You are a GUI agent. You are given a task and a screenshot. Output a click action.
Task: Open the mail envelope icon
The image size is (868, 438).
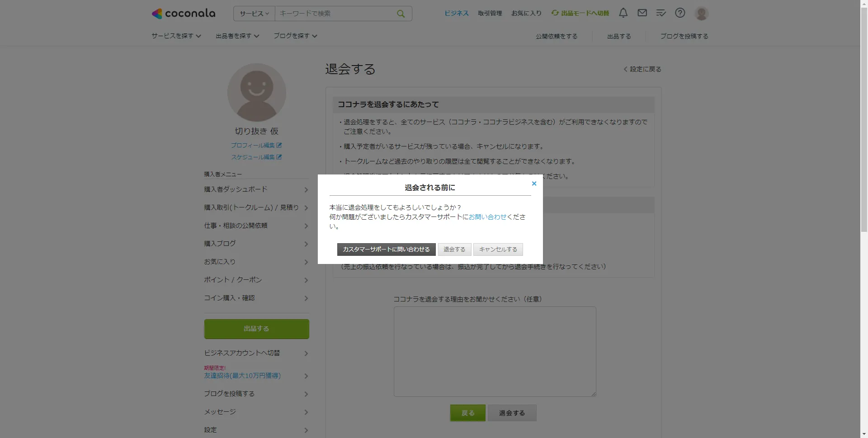pyautogui.click(x=642, y=13)
